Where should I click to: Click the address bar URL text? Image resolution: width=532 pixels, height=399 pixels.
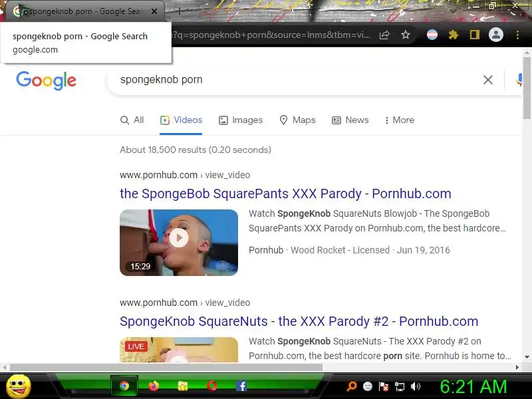click(271, 35)
